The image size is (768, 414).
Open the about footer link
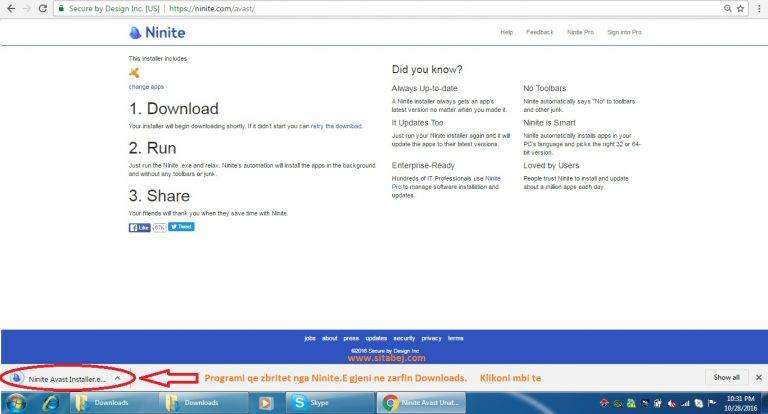(330, 338)
